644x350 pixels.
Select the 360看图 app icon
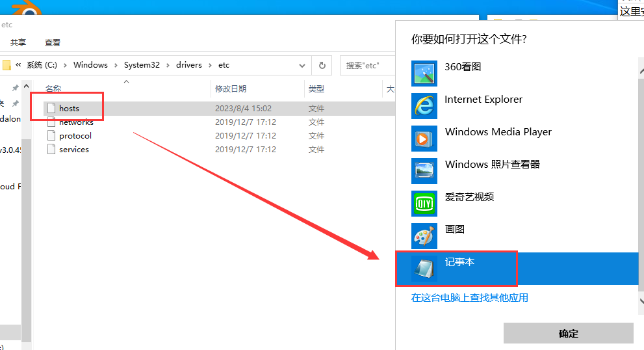tap(424, 73)
